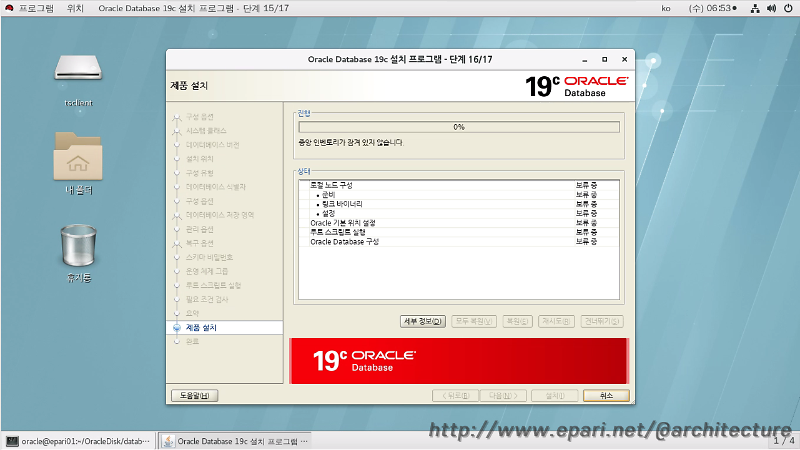
Task: Click the 설치 install button
Action: (x=555, y=395)
